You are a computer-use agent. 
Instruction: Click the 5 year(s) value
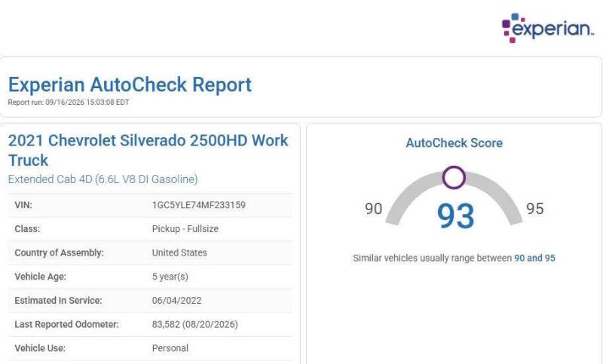(x=170, y=277)
